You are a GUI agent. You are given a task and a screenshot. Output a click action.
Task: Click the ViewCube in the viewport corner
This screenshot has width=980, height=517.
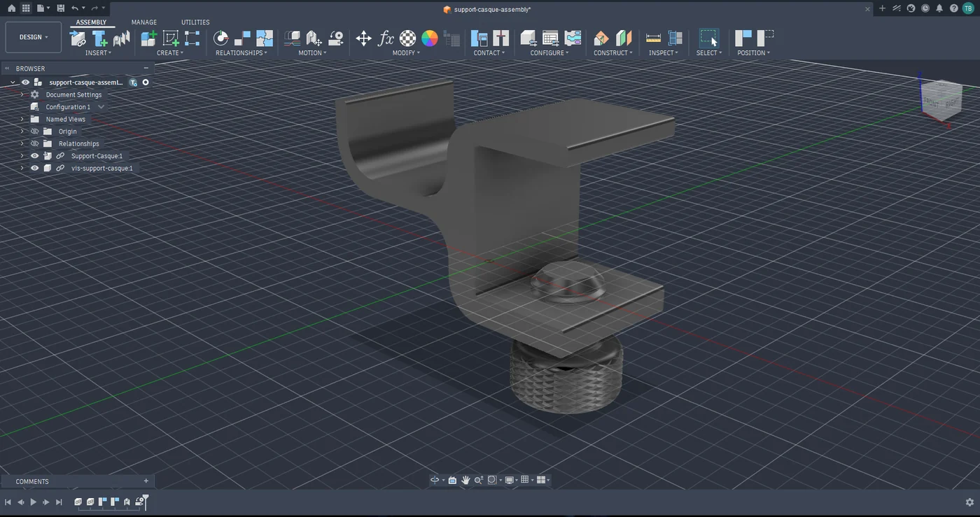tap(940, 100)
